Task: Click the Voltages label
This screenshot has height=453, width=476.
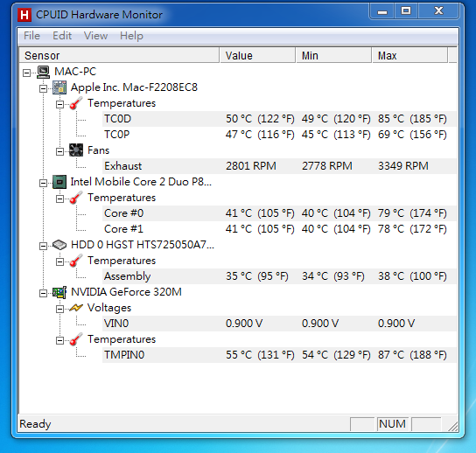Action: pyautogui.click(x=109, y=308)
